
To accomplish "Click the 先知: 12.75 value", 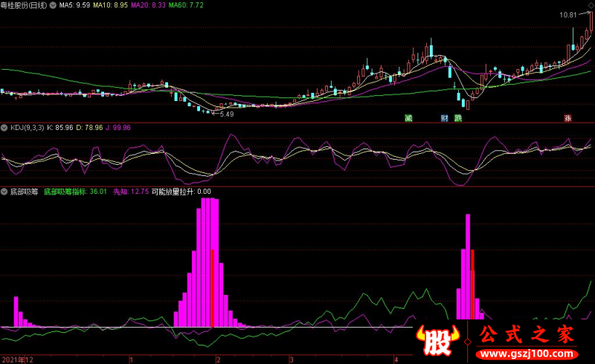I will point(131,192).
